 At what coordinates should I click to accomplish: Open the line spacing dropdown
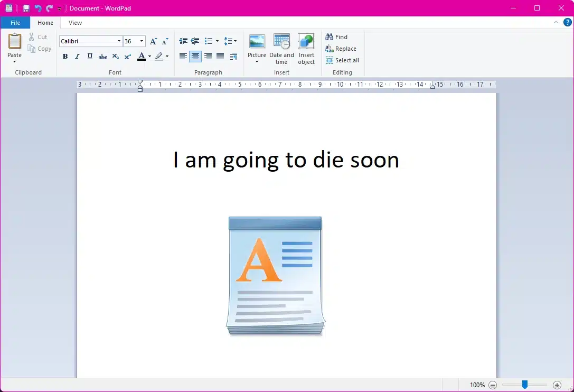pyautogui.click(x=230, y=41)
